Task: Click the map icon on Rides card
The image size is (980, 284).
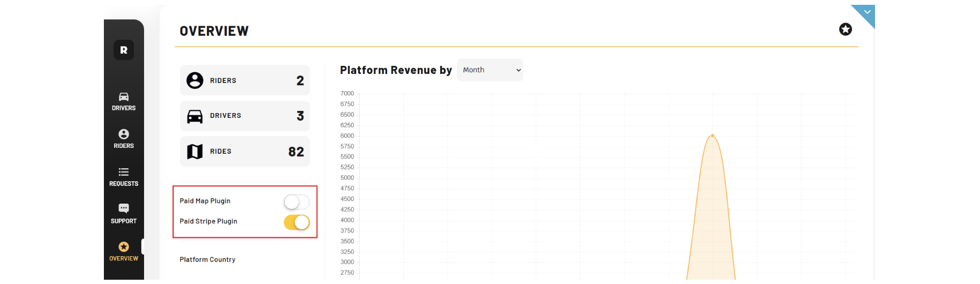Action: click(x=195, y=152)
